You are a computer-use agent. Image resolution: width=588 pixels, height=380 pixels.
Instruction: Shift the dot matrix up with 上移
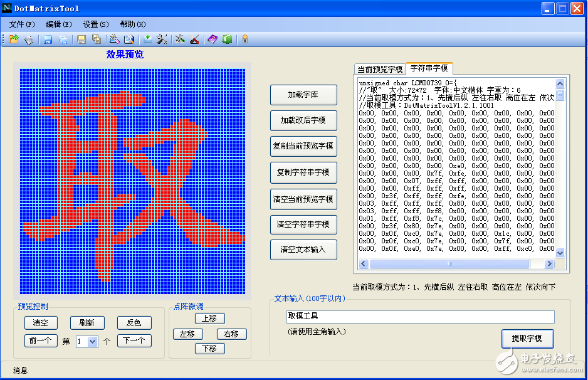tap(209, 319)
